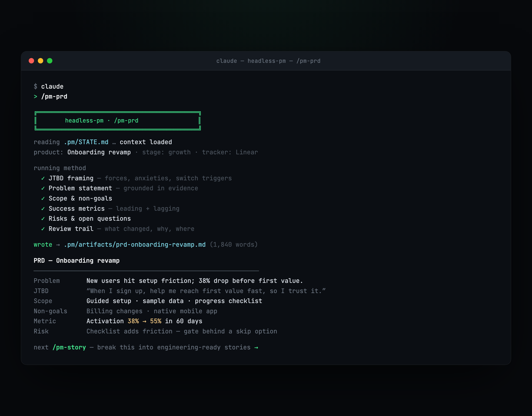
Task: Minimize window using the yellow button
Action: tap(40, 61)
